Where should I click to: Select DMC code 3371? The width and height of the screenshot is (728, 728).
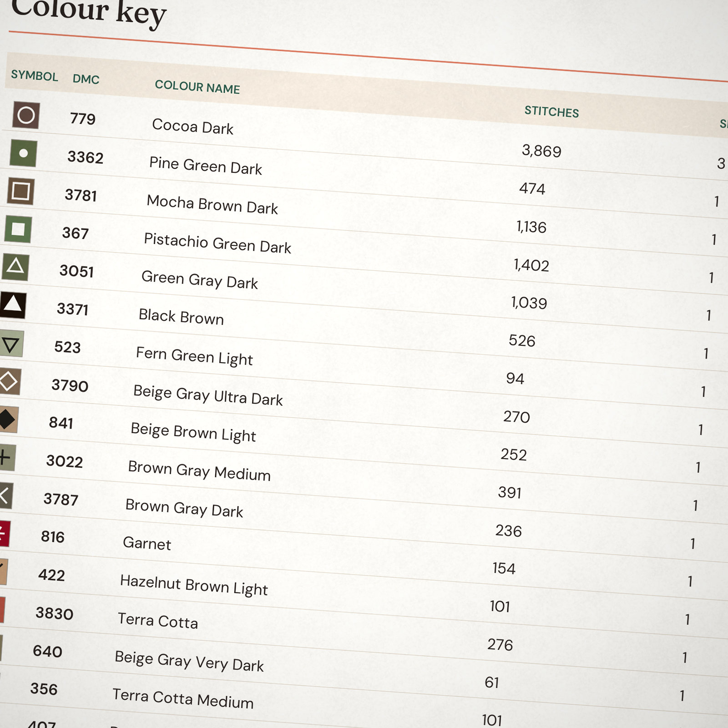pyautogui.click(x=73, y=309)
